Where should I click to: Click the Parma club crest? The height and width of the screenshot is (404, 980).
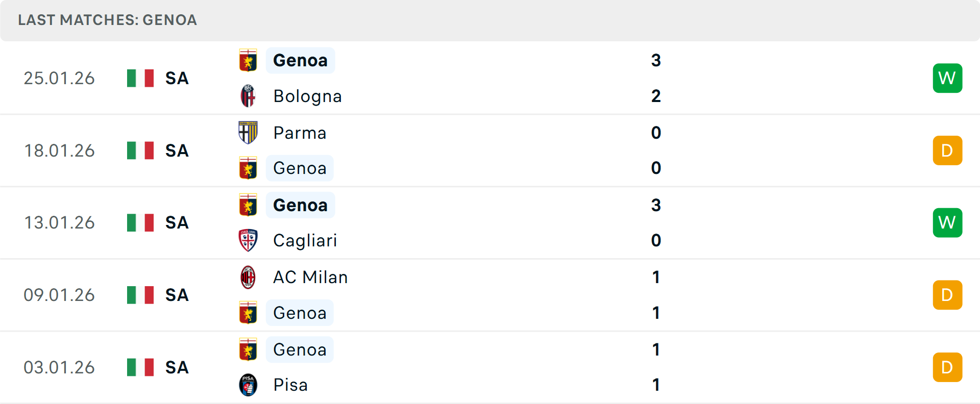(248, 132)
